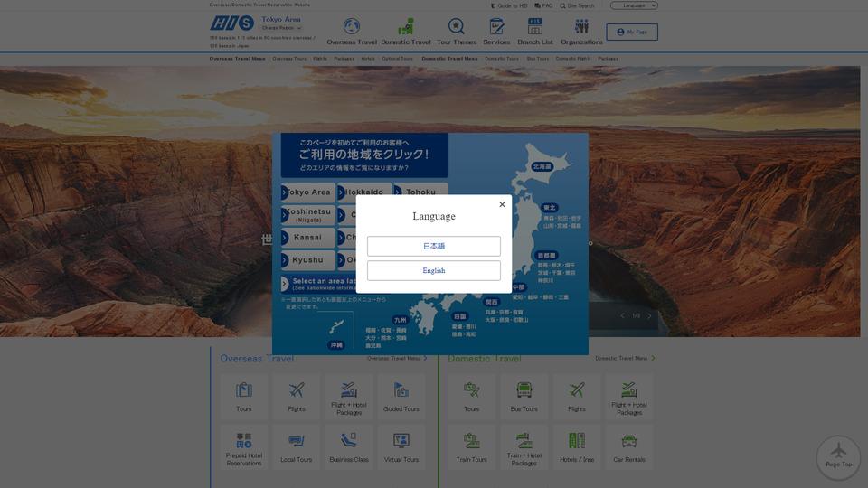Select Overseas Tours in sub menu
The image size is (868, 488).
pyautogui.click(x=289, y=58)
